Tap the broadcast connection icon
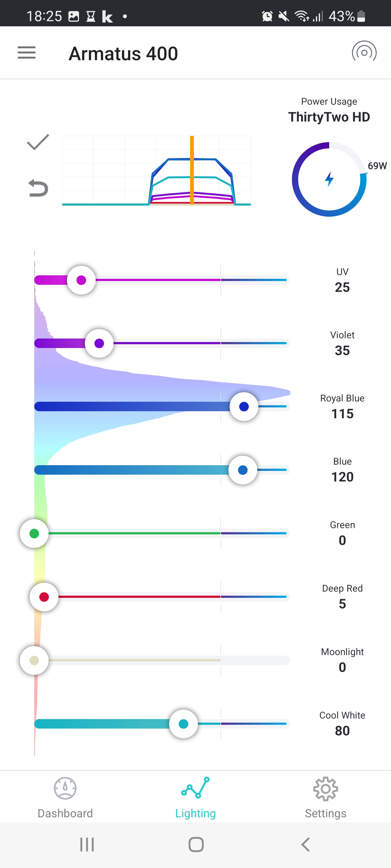The width and height of the screenshot is (391, 868). pyautogui.click(x=364, y=53)
